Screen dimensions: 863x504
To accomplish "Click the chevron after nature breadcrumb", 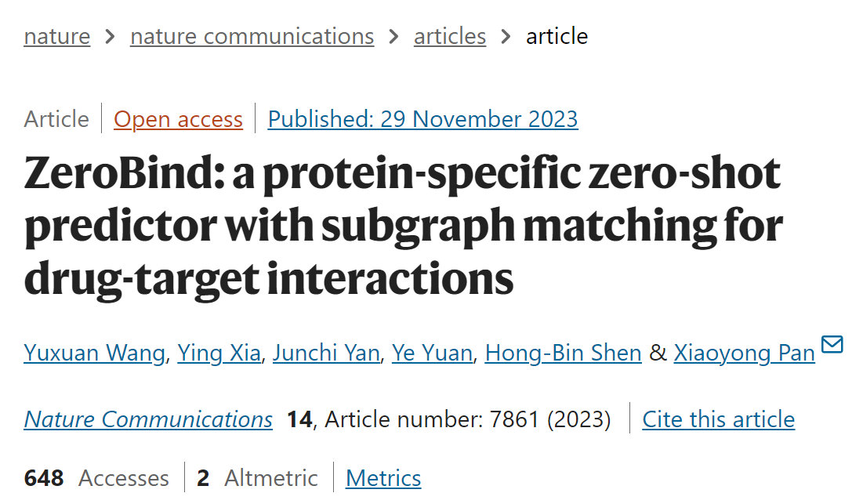I will click(x=110, y=37).
